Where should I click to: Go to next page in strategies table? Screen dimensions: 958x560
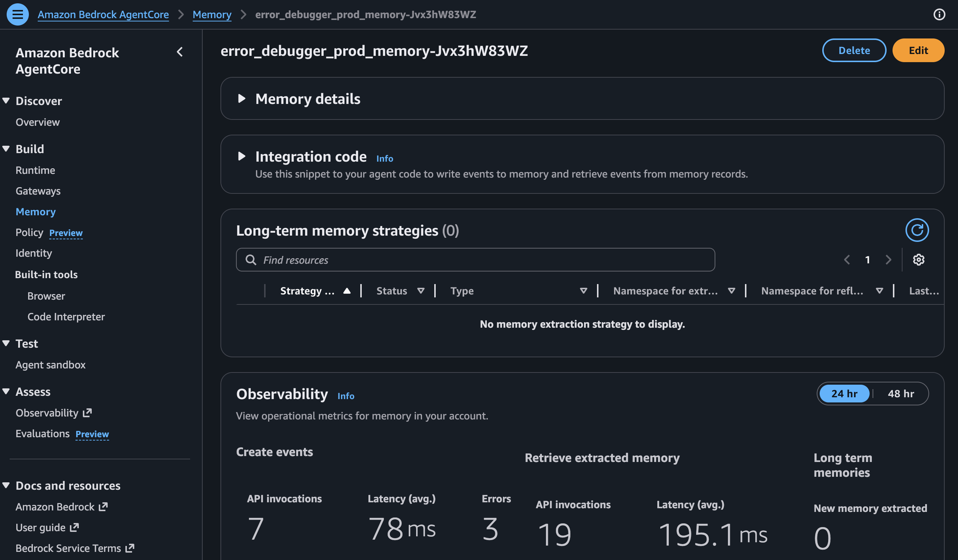click(888, 260)
